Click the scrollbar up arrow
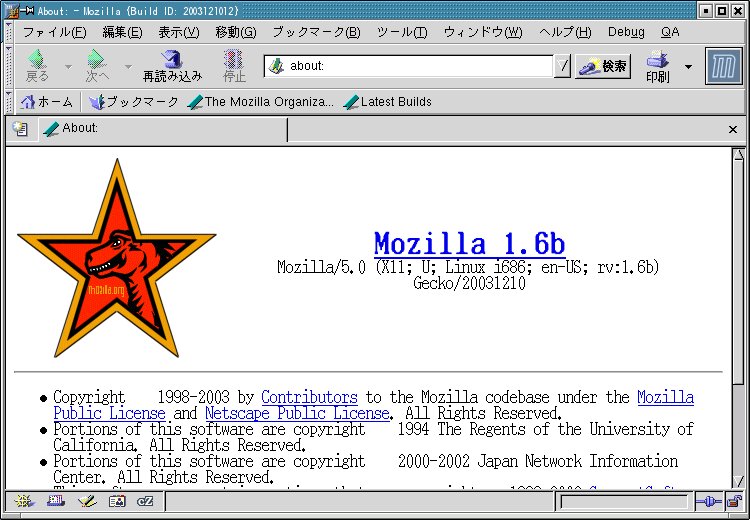The height and width of the screenshot is (520, 750). coord(738,155)
